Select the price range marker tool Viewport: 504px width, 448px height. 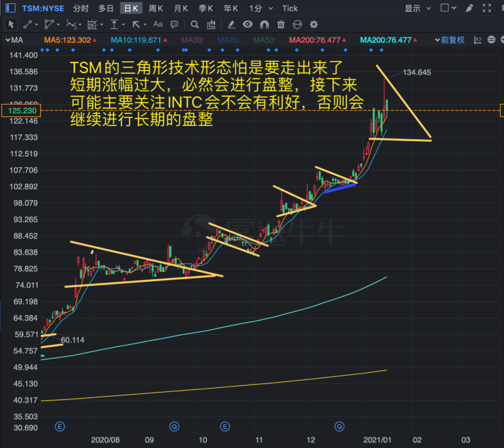coord(114,24)
